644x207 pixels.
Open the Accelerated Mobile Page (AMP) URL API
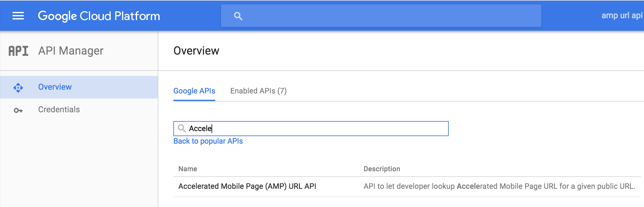(x=247, y=186)
